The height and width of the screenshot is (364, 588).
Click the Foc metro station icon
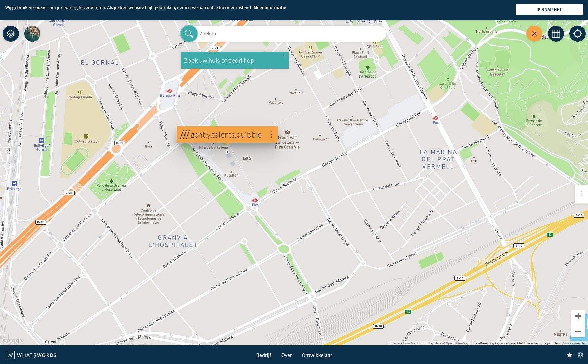(436, 118)
